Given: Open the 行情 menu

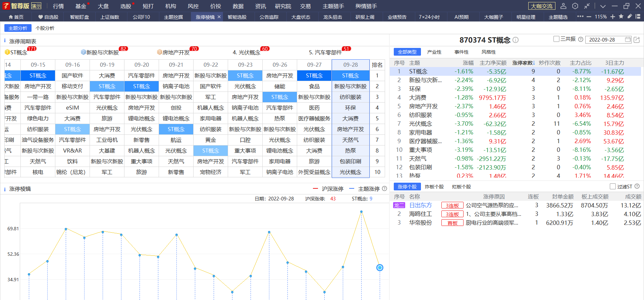Looking at the screenshot, I should point(58,6).
